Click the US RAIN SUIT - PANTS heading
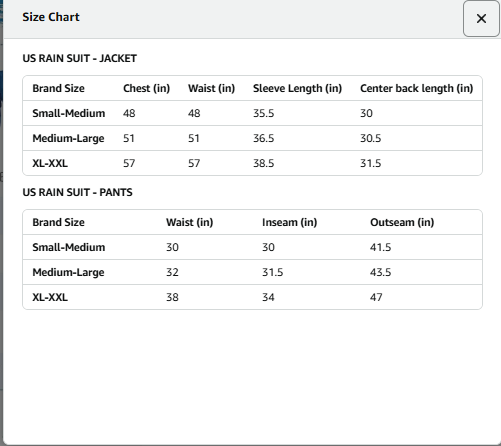501x446 pixels. 77,192
